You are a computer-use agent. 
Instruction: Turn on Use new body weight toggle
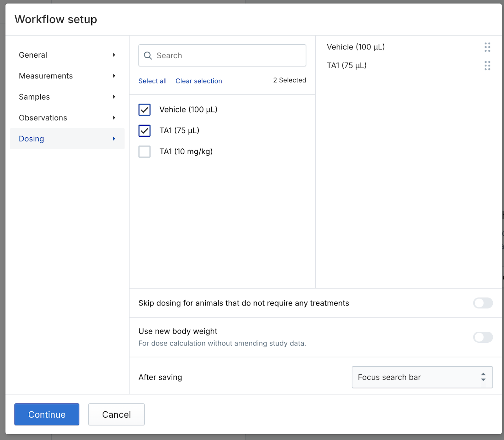pyautogui.click(x=483, y=337)
